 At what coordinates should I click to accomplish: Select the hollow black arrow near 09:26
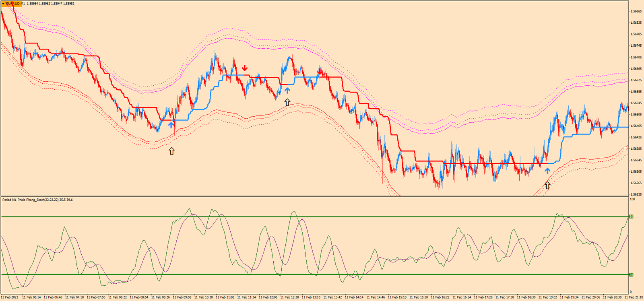172,151
